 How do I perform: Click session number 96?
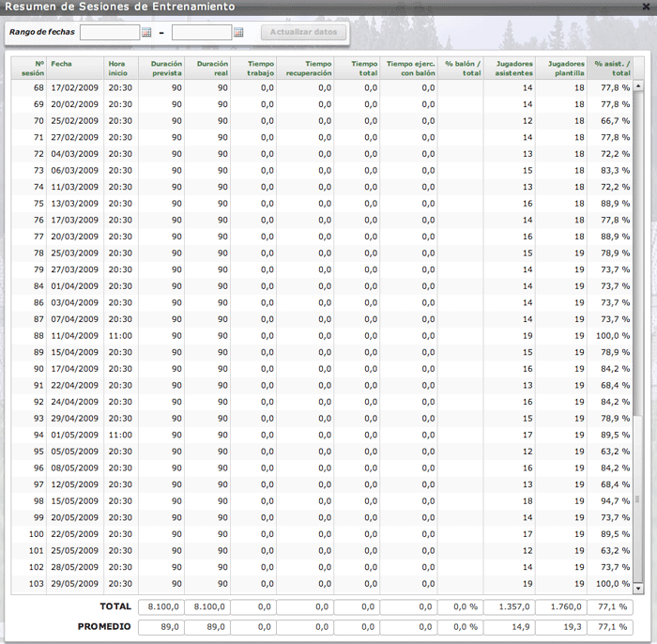(x=38, y=468)
